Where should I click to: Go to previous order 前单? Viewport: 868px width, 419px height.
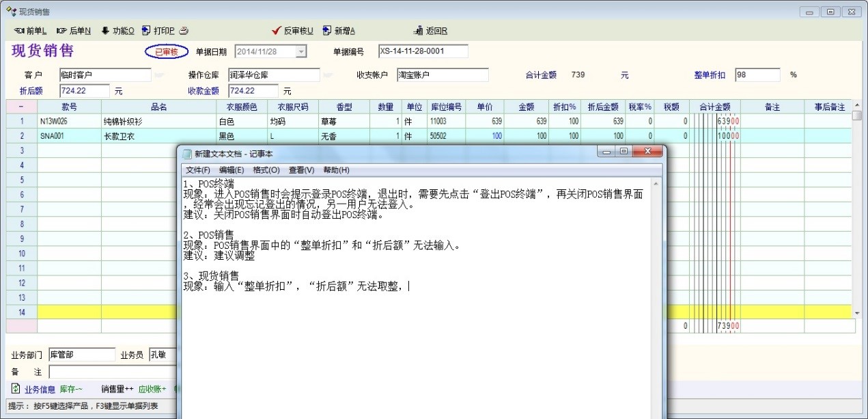click(x=30, y=31)
